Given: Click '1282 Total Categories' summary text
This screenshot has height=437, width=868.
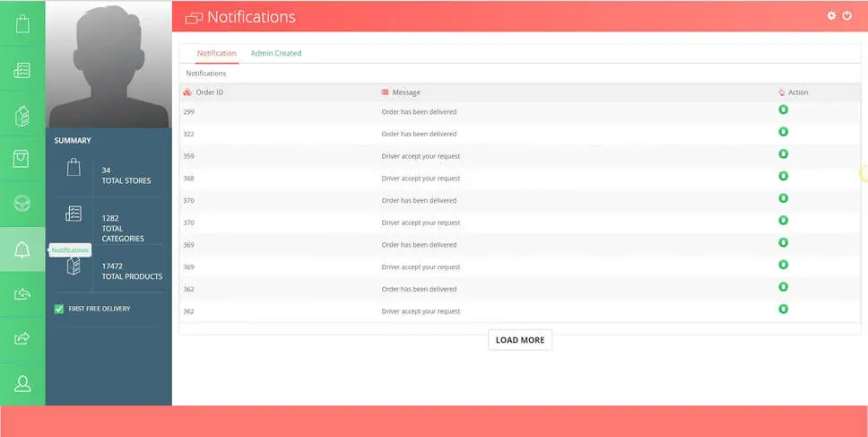Looking at the screenshot, I should (123, 228).
